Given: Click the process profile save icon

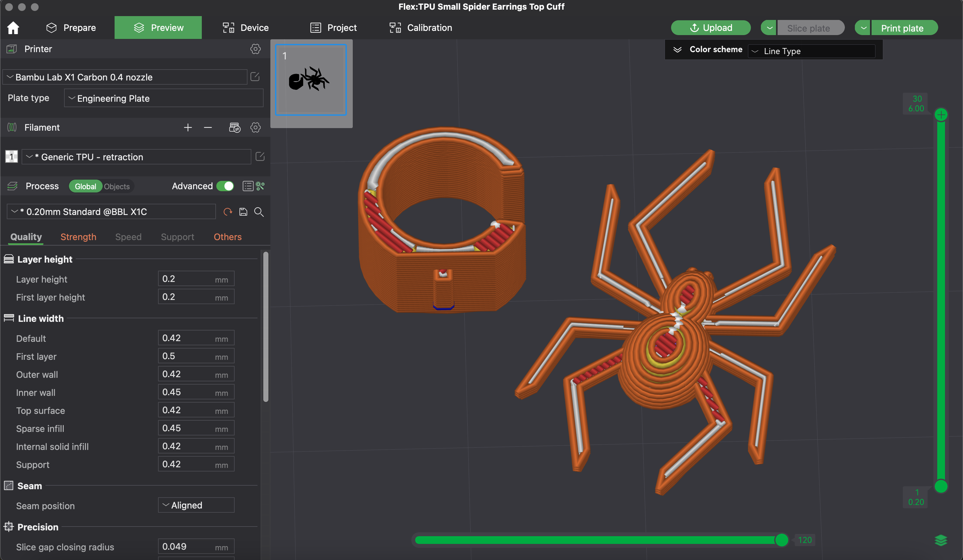Looking at the screenshot, I should 244,212.
